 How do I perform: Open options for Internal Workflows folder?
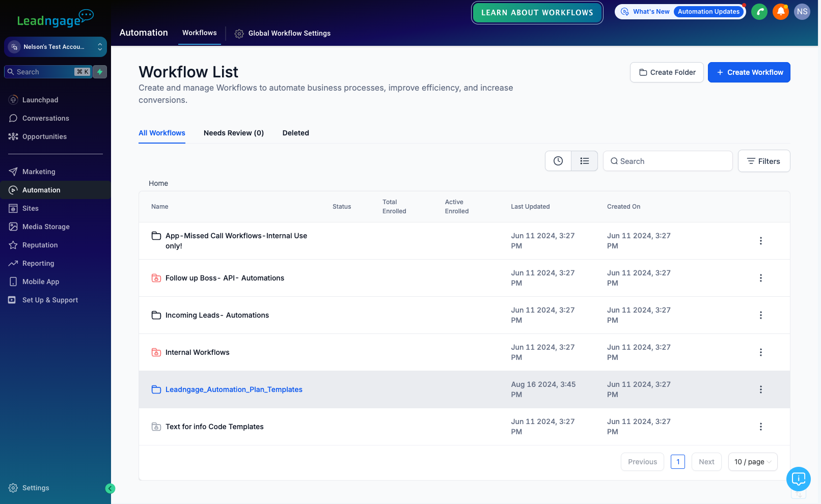[761, 352]
